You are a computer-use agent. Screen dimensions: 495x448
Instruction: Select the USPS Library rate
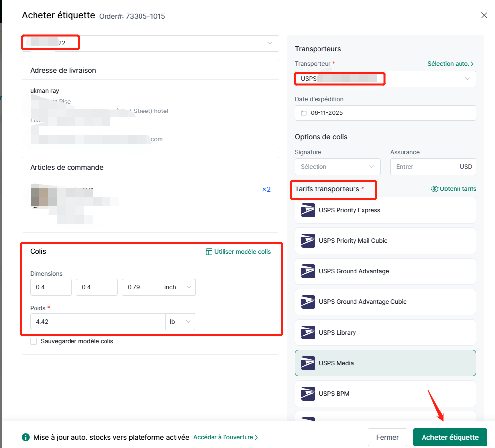[x=385, y=333]
